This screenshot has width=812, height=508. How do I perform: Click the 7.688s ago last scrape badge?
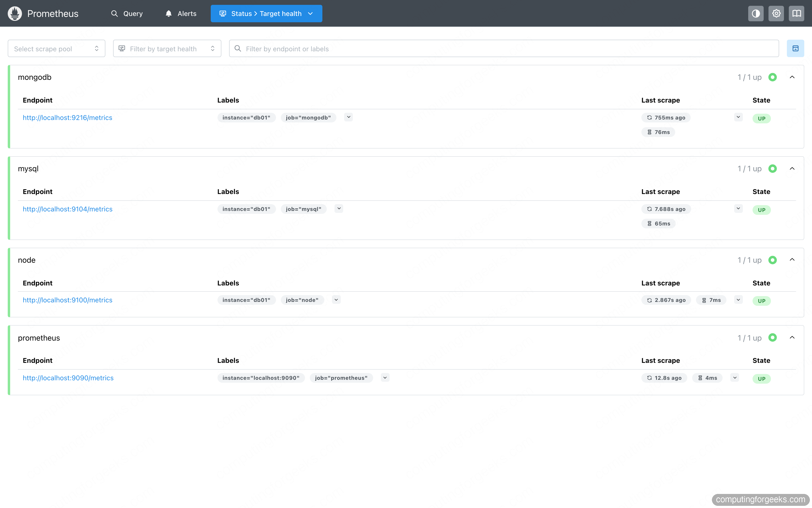[666, 209]
